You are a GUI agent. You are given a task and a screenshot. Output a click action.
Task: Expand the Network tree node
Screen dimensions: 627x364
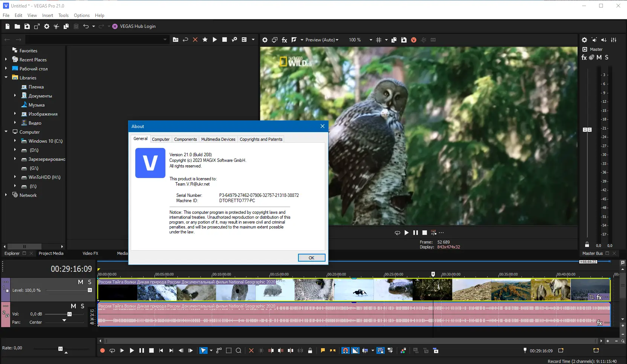pos(6,195)
